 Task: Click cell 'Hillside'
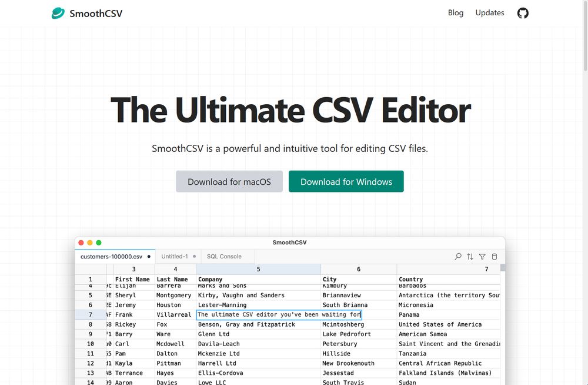[359, 353]
